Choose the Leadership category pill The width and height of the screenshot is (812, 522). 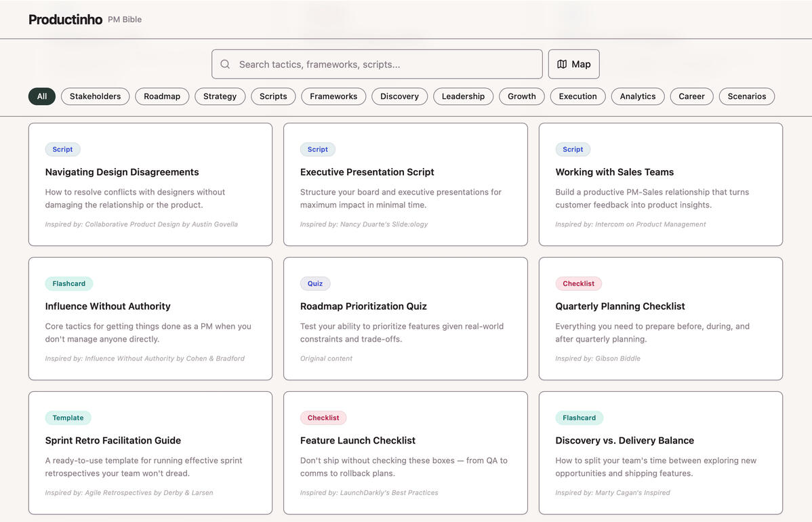point(463,96)
